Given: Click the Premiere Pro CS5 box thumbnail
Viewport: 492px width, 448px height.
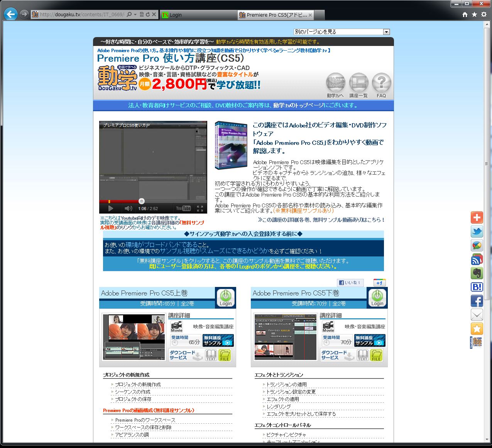Looking at the screenshot, I should pyautogui.click(x=232, y=145).
